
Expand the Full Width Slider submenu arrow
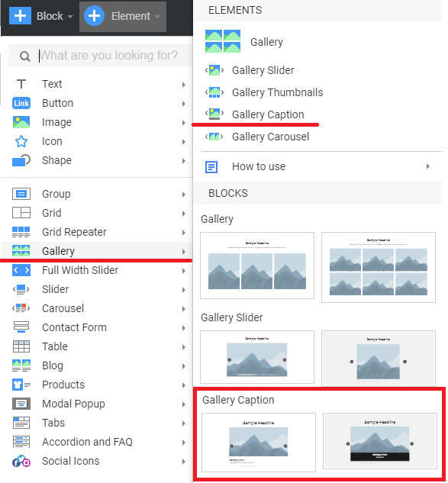point(184,271)
